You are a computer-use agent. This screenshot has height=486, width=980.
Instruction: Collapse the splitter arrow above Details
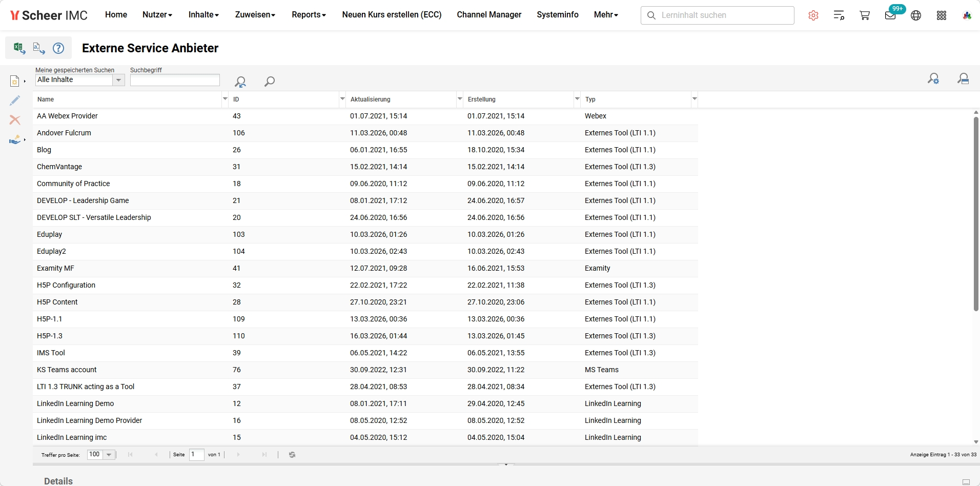pos(506,464)
